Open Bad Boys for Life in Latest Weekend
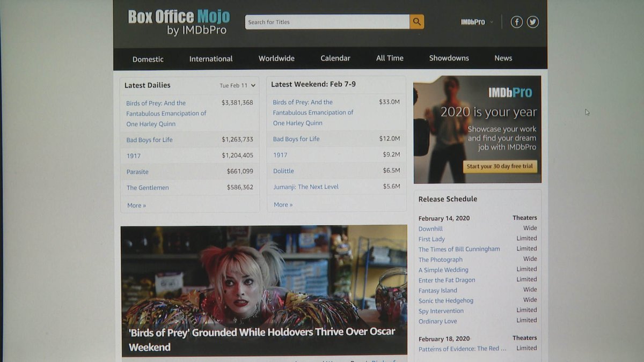Image resolution: width=644 pixels, height=362 pixels. (296, 139)
